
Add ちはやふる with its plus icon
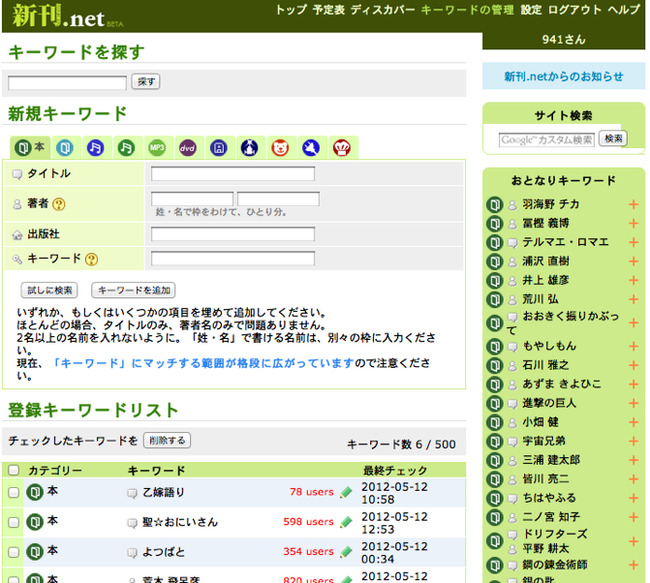633,498
